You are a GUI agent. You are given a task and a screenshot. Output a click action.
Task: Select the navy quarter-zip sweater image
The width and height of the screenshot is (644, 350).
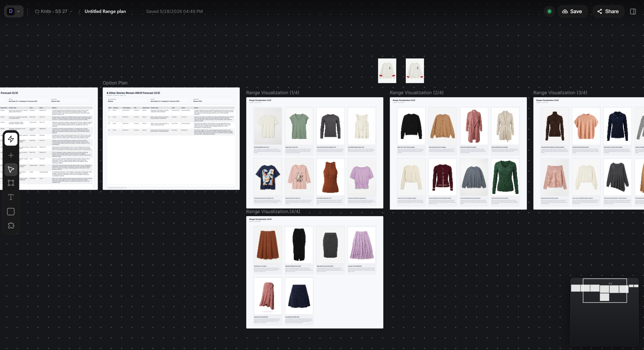[x=617, y=126]
